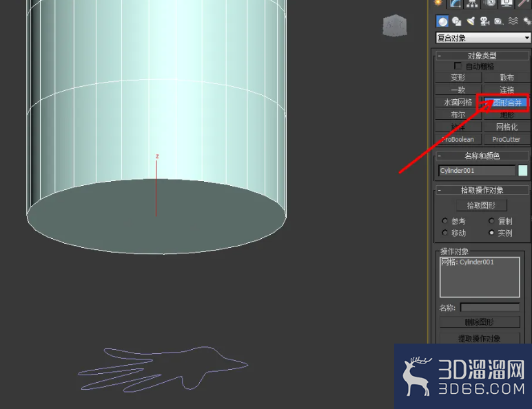532x409 pixels.
Task: Open the Hierarchy panel tab
Action: 472,3
